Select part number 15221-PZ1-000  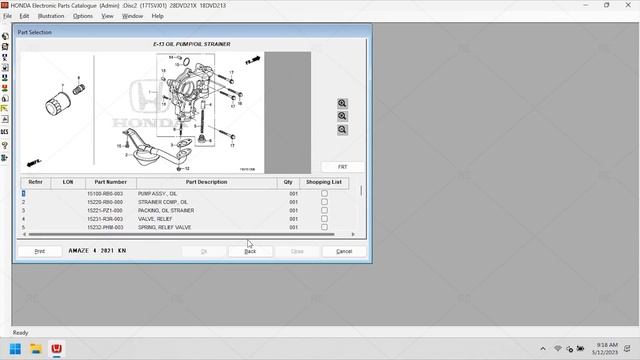pos(105,211)
